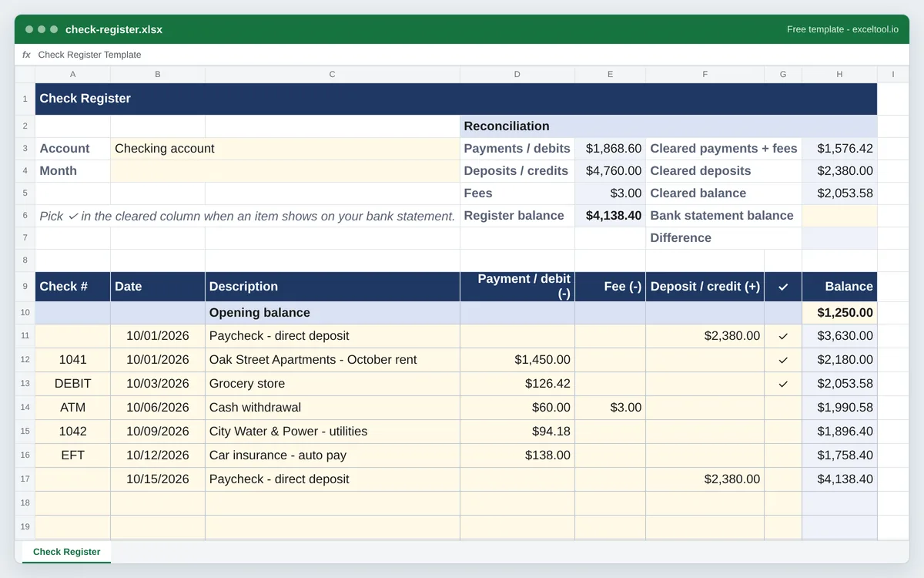Viewport: 924px width, 578px height.
Task: Select the $4,760.00 Deposits / credits total
Action: (x=610, y=171)
